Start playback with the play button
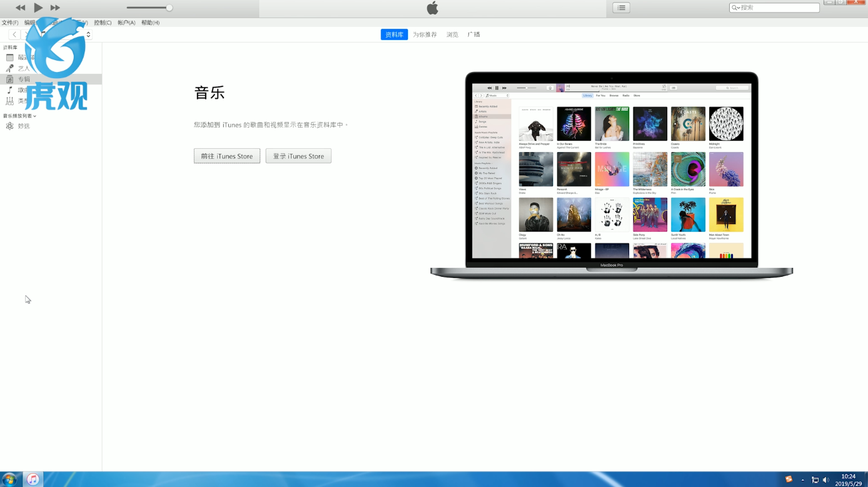Image resolution: width=868 pixels, height=487 pixels. (x=38, y=8)
